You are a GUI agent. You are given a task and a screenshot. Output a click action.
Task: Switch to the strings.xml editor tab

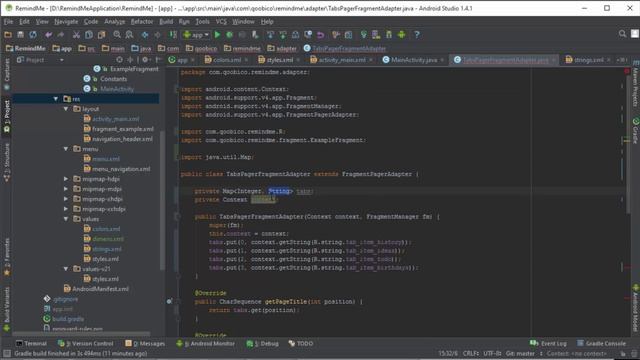click(588, 60)
